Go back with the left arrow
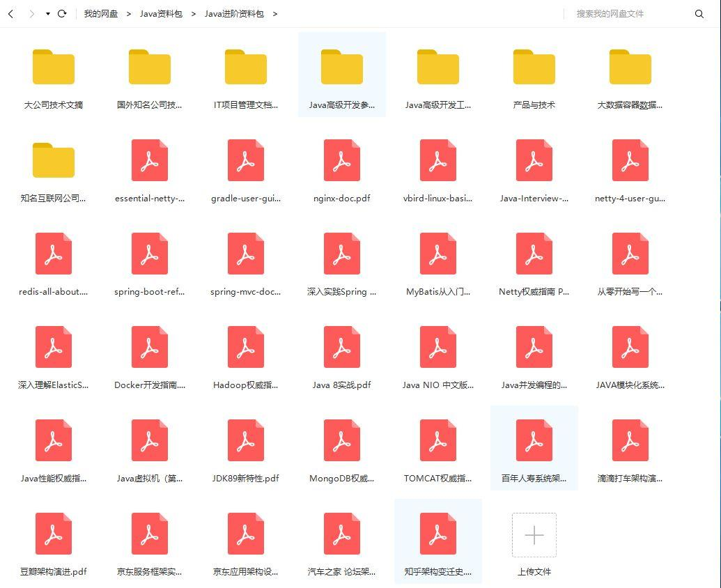Viewport: 721px width, 588px height. pos(11,14)
